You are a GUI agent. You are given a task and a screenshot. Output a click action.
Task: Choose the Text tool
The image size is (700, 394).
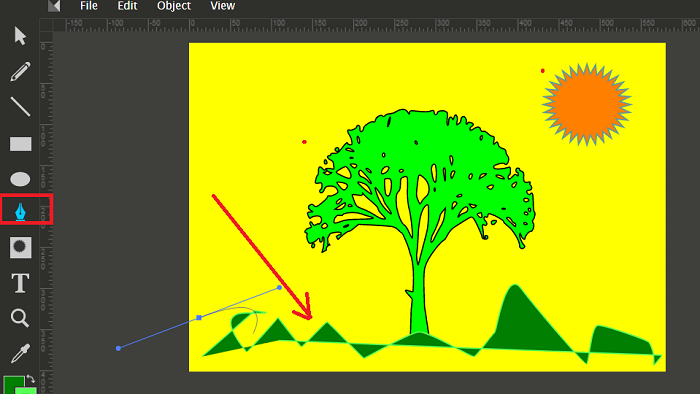(x=20, y=283)
